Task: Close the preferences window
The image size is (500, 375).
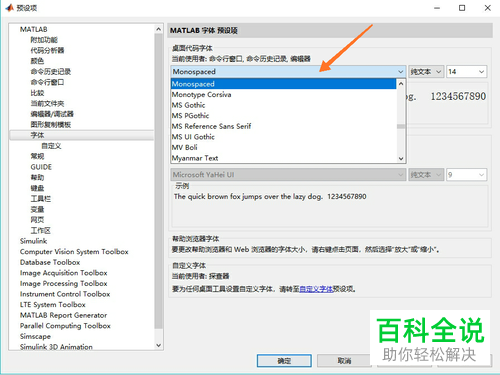Action: (x=487, y=8)
